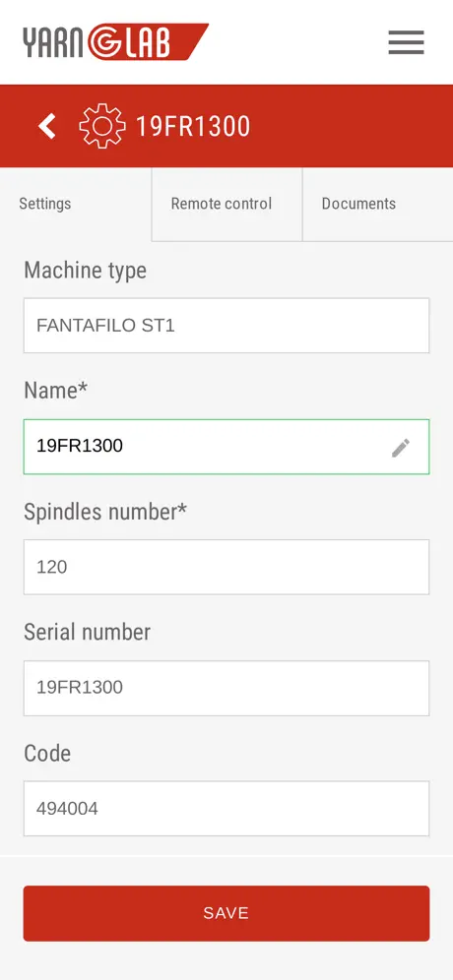Click the "Spindles number*" label
This screenshot has height=980, width=453.
105,512
